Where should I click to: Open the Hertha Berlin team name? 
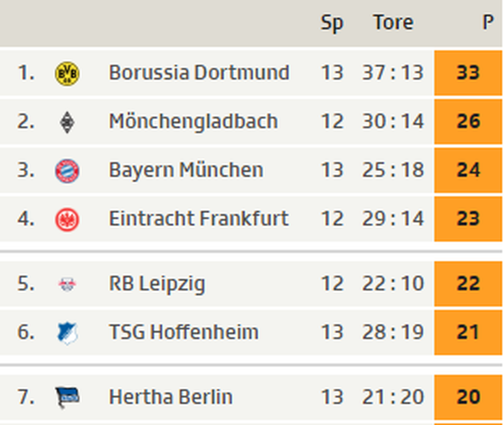point(171,397)
